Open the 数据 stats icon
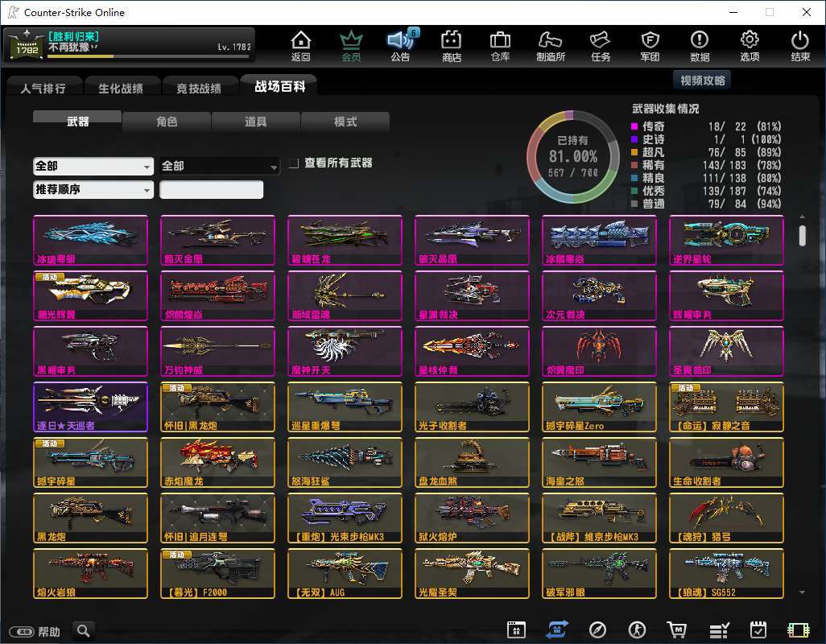The height and width of the screenshot is (644, 826). 700,46
